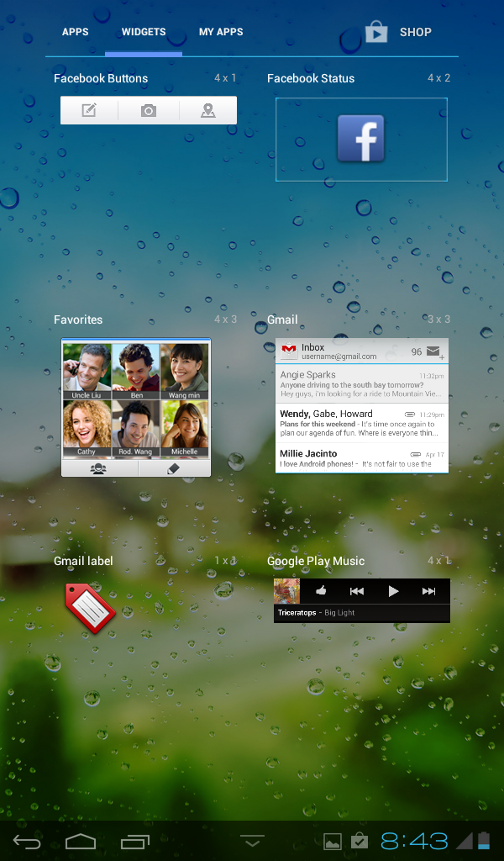This screenshot has height=861, width=504.
Task: Tap the camera icon in Facebook Buttons widget
Action: click(x=149, y=110)
